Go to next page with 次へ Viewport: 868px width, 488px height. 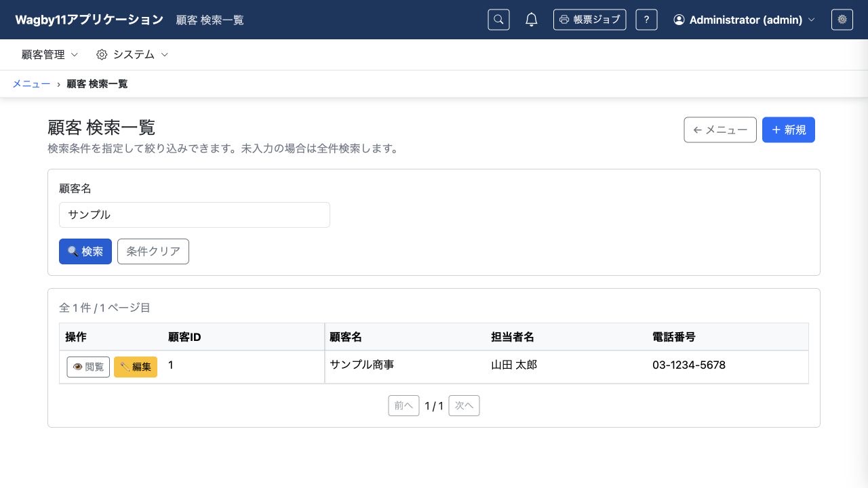pyautogui.click(x=465, y=406)
